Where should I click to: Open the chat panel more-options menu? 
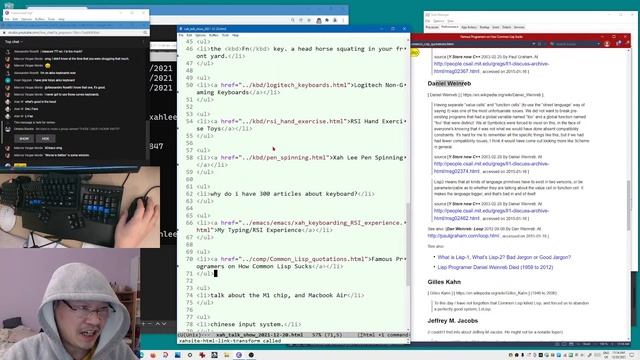pyautogui.click(x=143, y=42)
